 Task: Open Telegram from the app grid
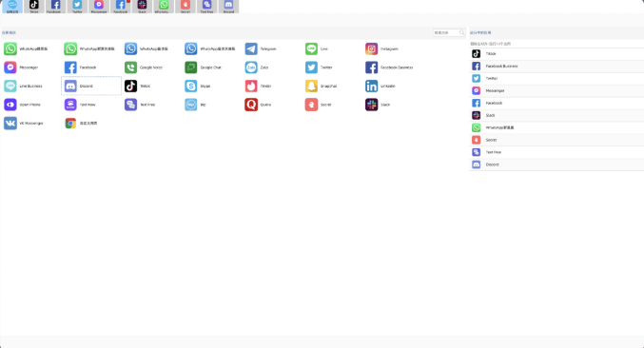click(261, 48)
